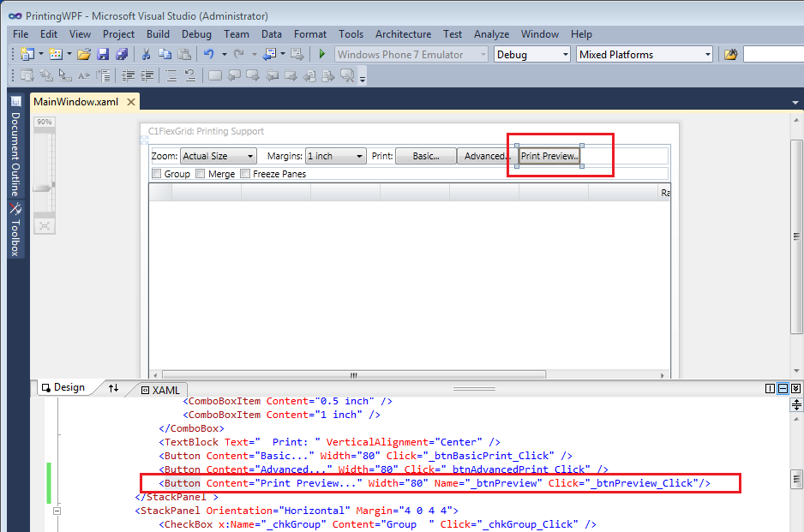Click the Print Preview... button in designer

(x=549, y=156)
